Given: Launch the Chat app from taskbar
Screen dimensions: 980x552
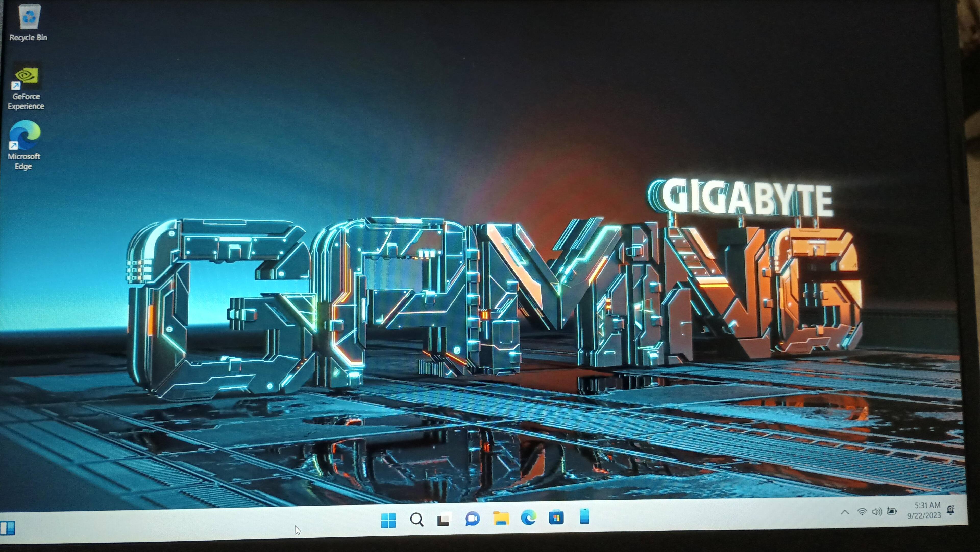Looking at the screenshot, I should 472,519.
